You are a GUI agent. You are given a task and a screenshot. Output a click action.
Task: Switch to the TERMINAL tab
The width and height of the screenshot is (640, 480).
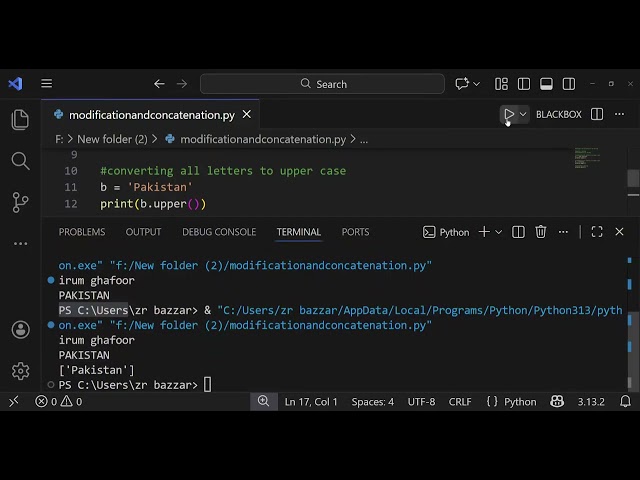pos(298,232)
